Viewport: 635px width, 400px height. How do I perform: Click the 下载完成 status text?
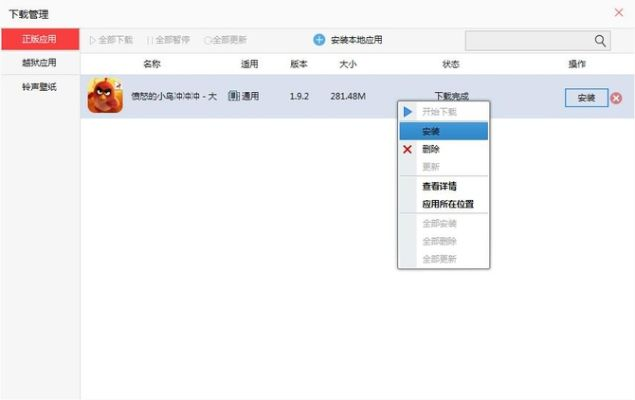[452, 96]
